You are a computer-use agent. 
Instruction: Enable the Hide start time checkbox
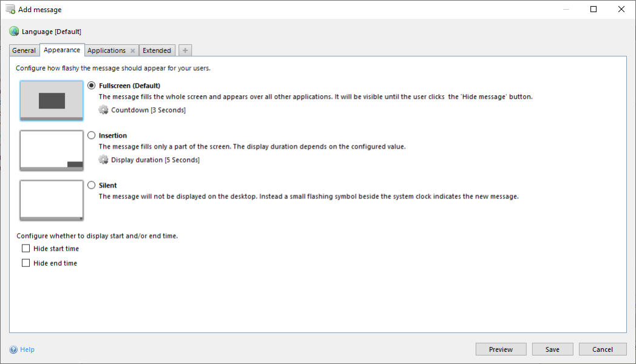[25, 248]
